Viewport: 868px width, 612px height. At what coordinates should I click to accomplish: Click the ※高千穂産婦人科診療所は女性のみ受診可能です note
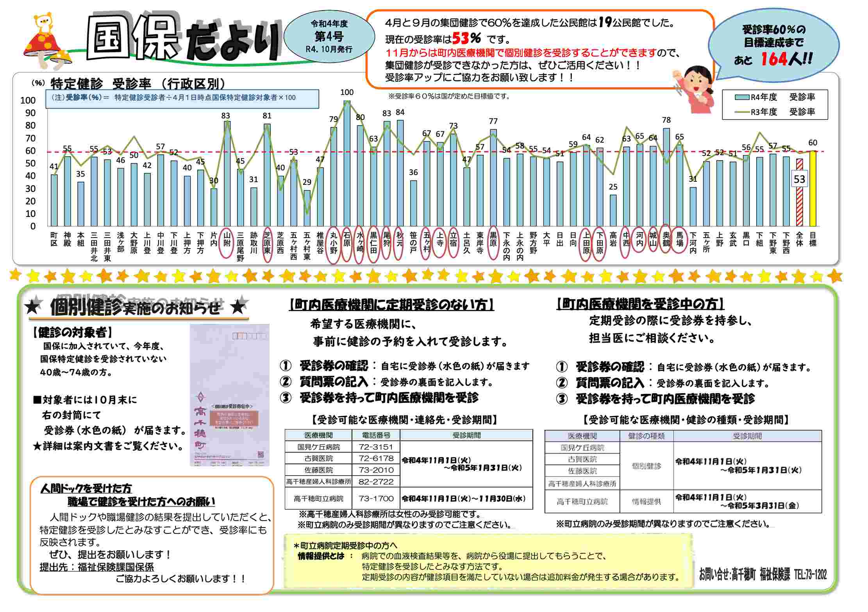tap(391, 514)
